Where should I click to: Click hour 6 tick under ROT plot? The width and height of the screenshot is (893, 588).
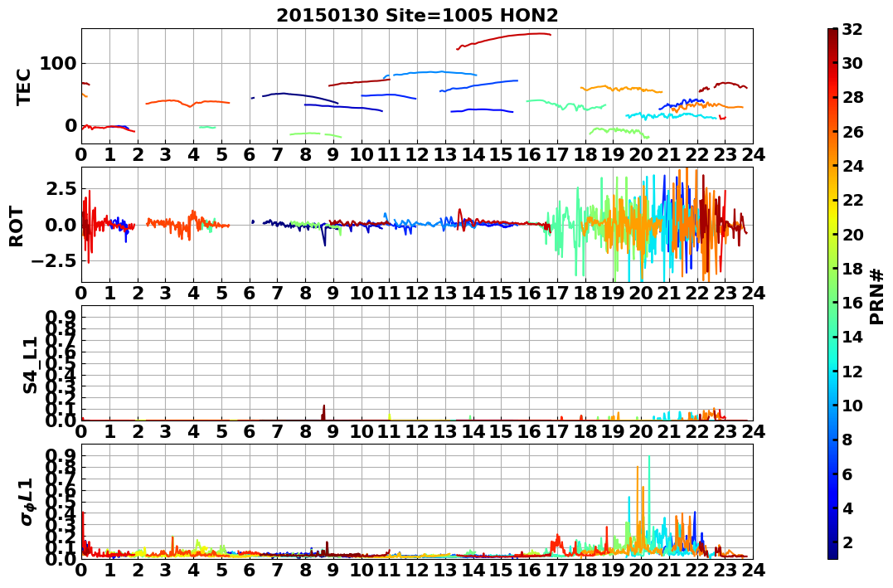[x=250, y=293]
